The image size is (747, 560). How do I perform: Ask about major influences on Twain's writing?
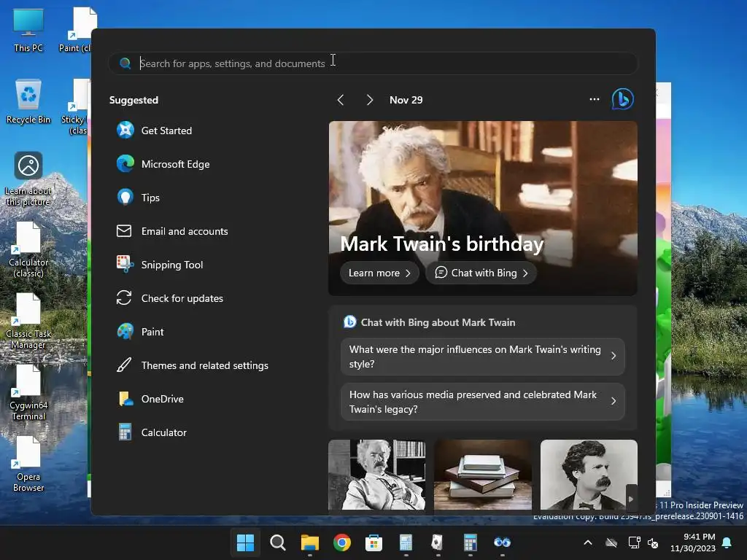(x=483, y=357)
